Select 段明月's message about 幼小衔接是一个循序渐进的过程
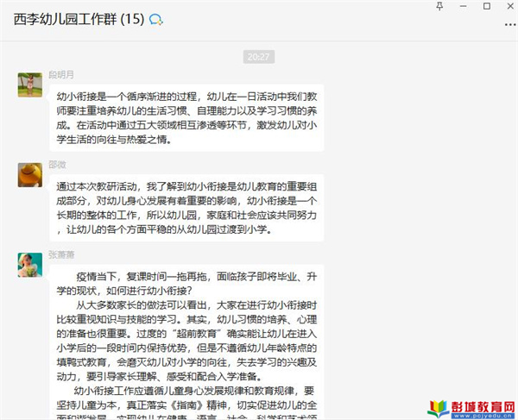 tap(186, 118)
